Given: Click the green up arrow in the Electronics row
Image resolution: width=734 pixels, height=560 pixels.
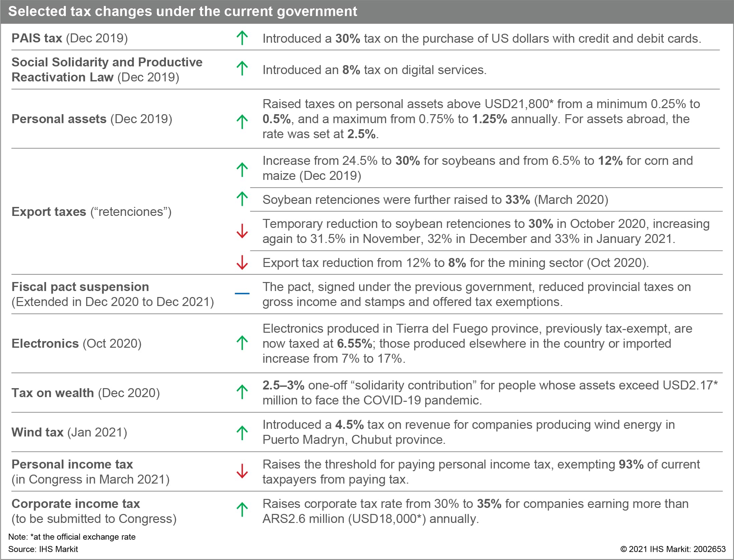Looking at the screenshot, I should (242, 343).
